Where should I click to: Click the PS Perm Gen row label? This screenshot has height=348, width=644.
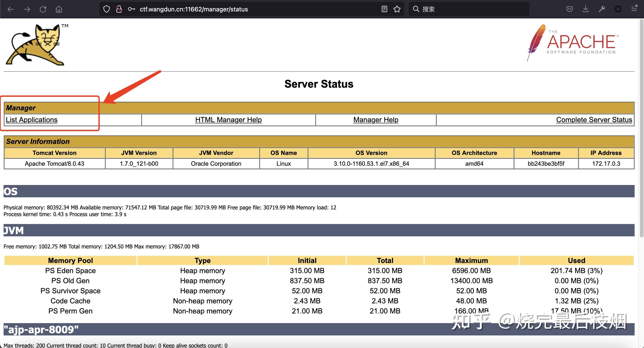[71, 311]
